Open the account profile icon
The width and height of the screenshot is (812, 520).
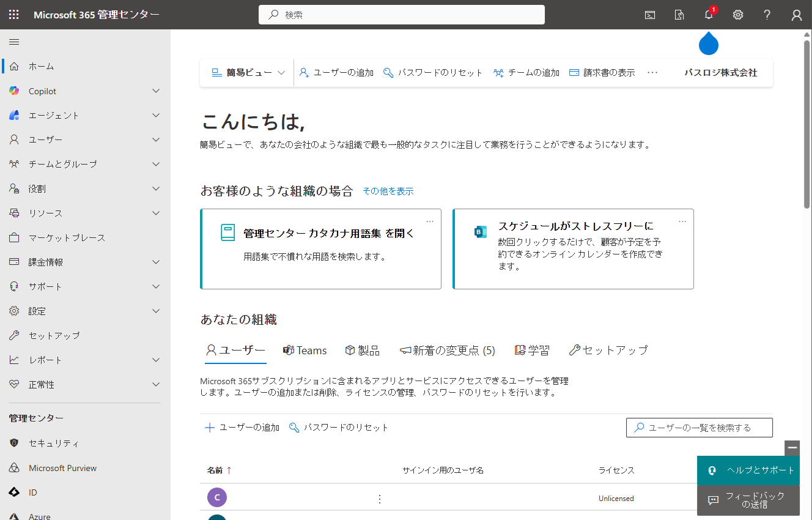coord(797,15)
